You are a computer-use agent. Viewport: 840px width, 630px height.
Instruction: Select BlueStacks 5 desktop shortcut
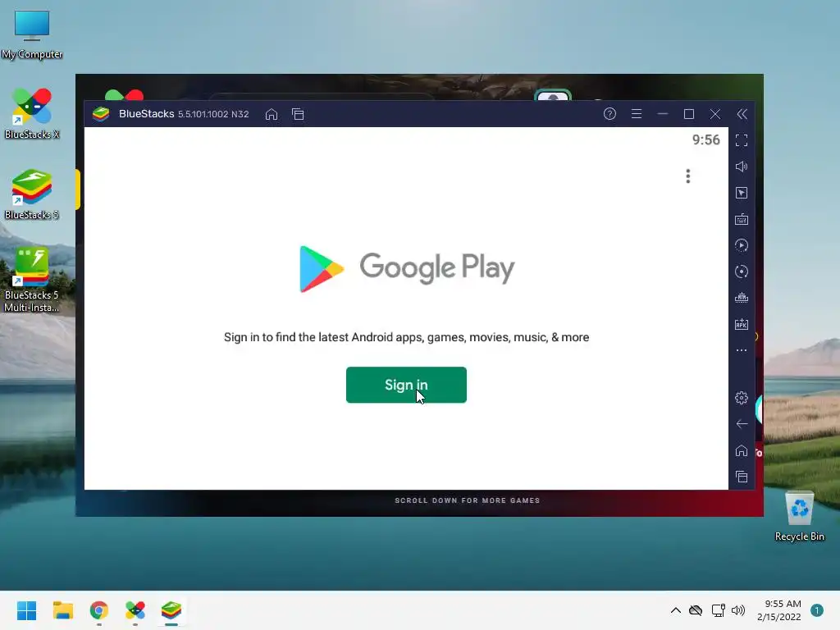point(32,194)
